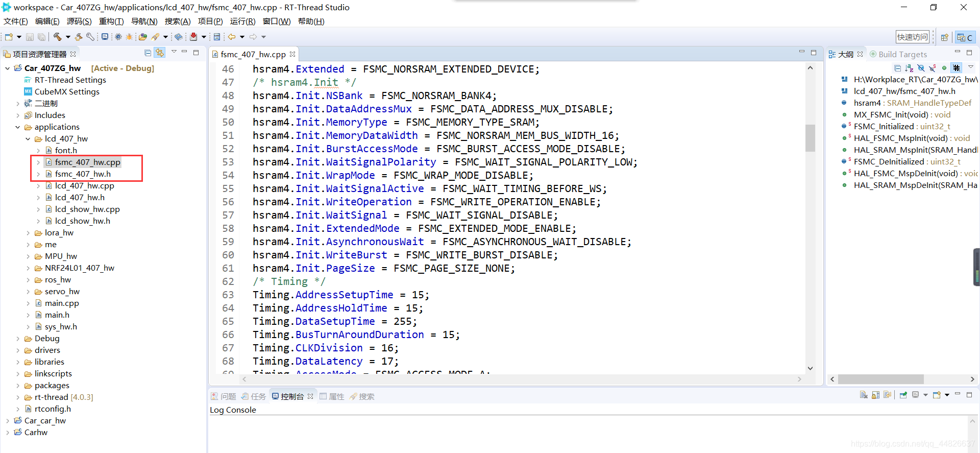Click the hammer Build icon
The height and width of the screenshot is (453, 980).
point(58,37)
